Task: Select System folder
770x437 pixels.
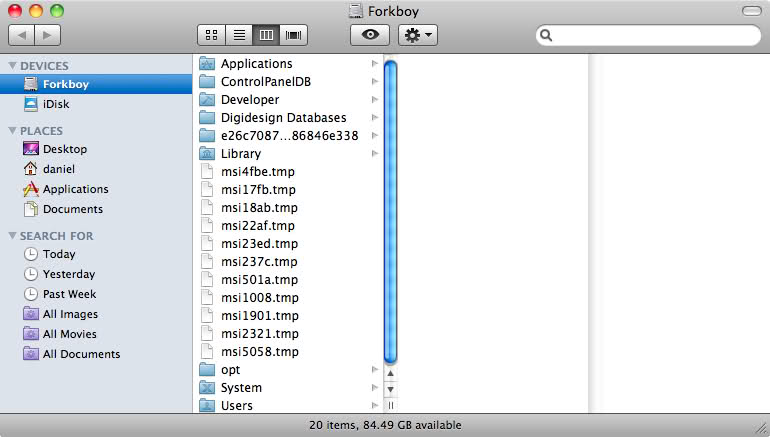Action: 289,388
